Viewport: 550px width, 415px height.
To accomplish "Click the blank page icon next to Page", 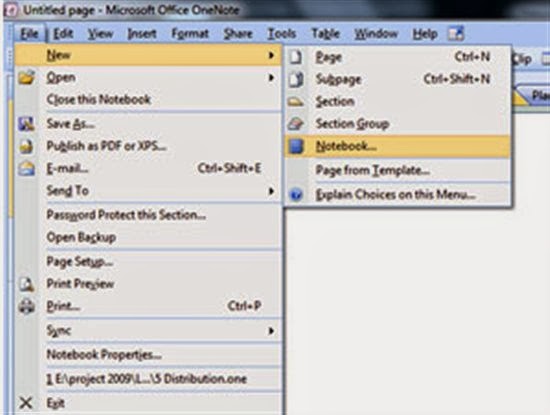I will click(296, 57).
